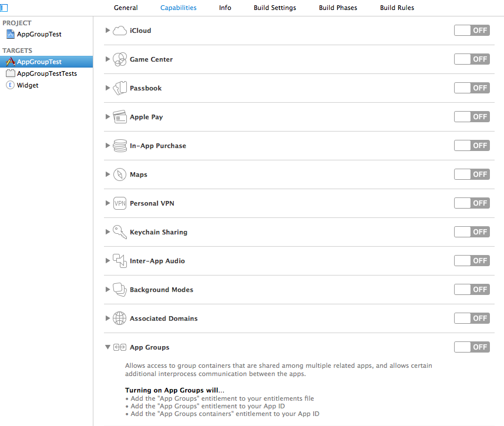
Task: Open the Build Settings tab
Action: click(275, 8)
